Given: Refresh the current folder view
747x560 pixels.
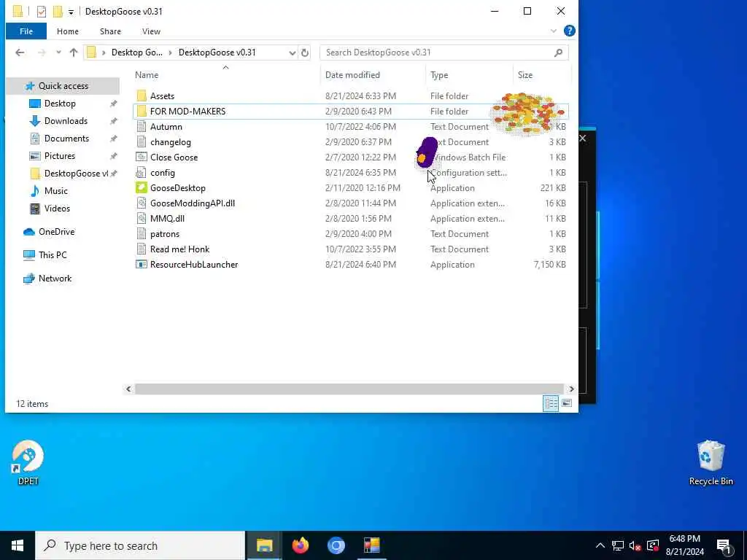Looking at the screenshot, I should (x=305, y=52).
